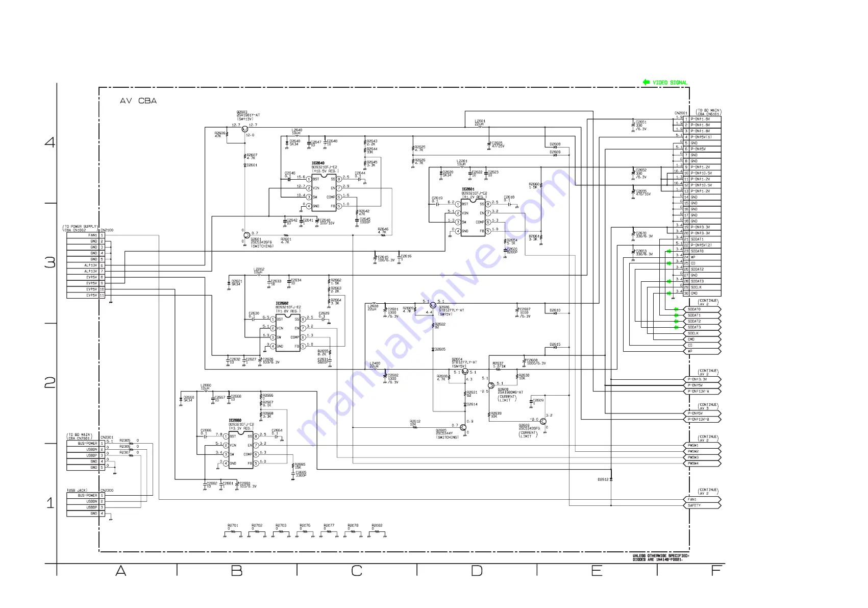Click the IC2602 label
Viewport: 868px width, 608px height.
pyautogui.click(x=282, y=303)
